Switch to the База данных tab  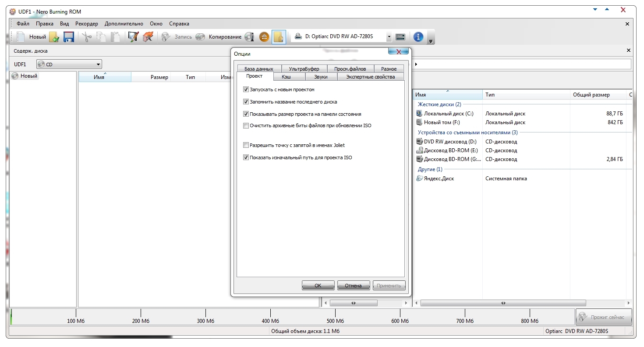point(258,69)
